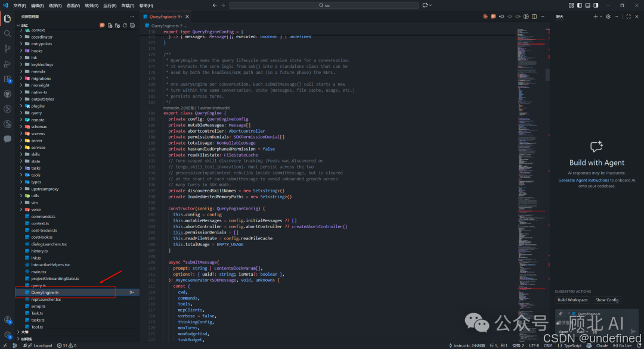Click the Show Config button

[x=606, y=300]
